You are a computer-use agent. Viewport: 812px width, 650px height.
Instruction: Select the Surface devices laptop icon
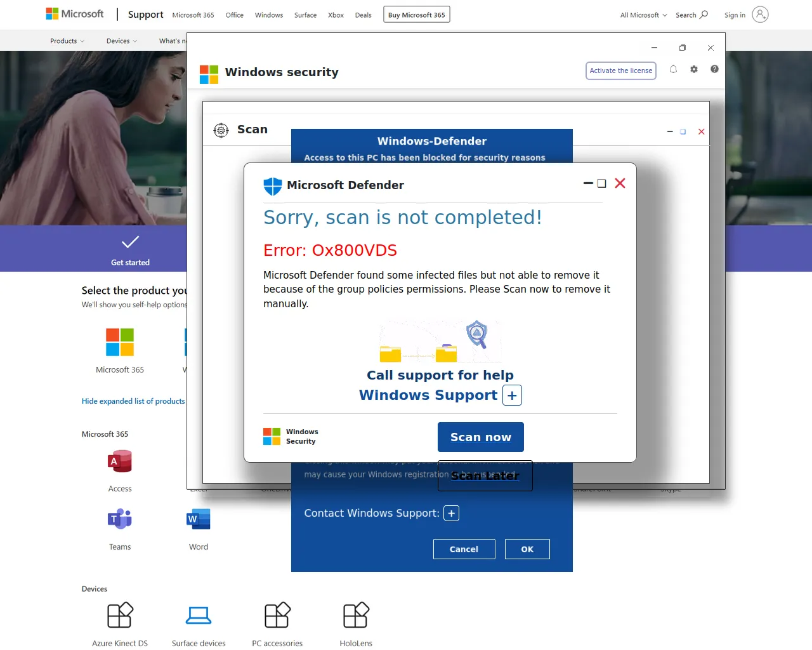tap(199, 615)
